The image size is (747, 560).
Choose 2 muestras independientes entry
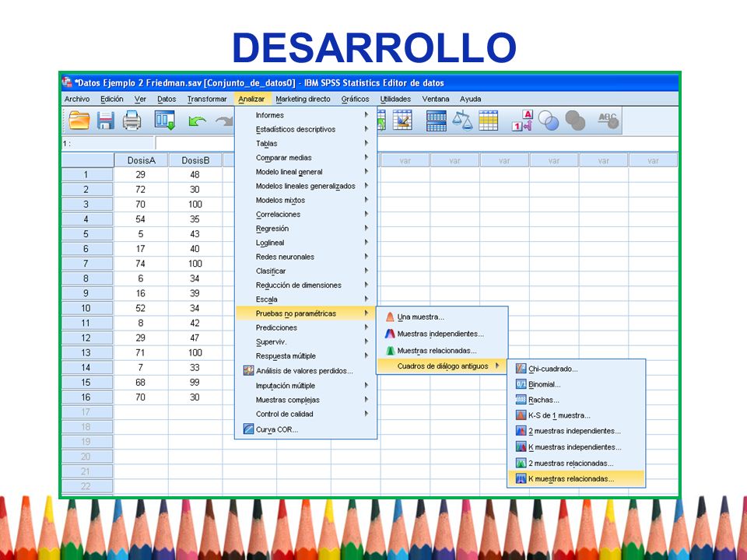[x=577, y=431]
